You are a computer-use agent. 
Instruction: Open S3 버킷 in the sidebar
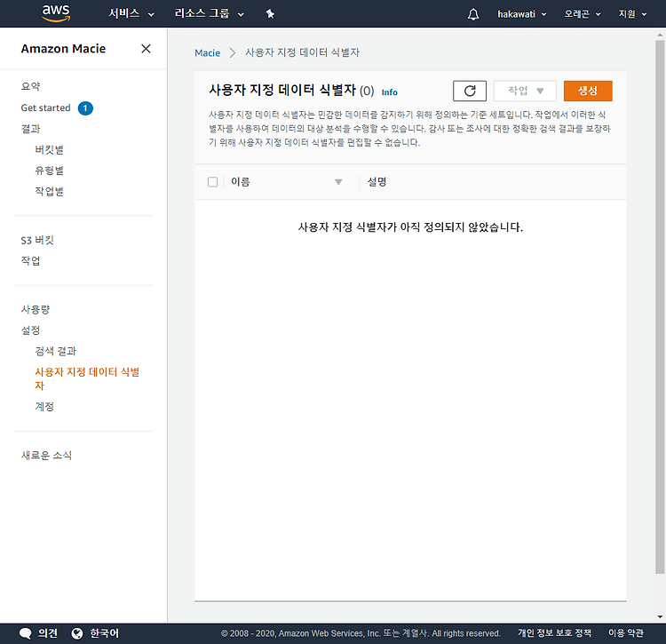37,240
